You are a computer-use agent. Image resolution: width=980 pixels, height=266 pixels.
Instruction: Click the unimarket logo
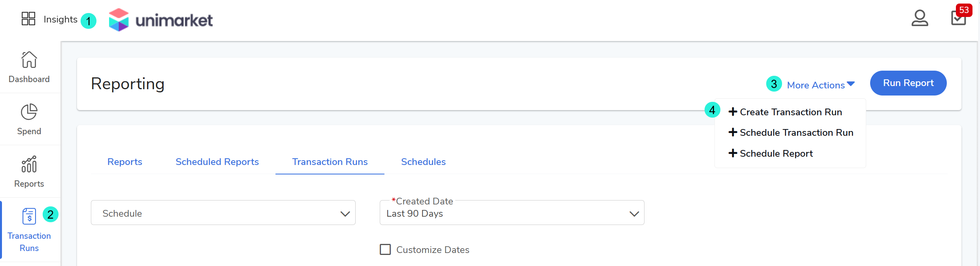tap(161, 20)
